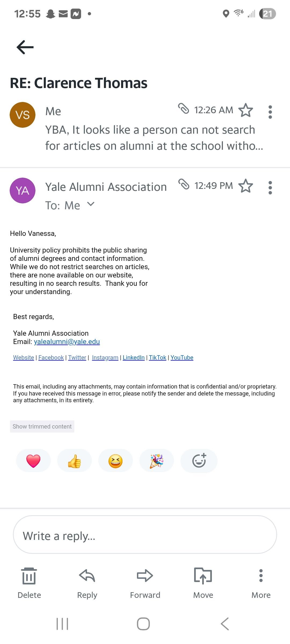Viewport: 290px width, 644px height.
Task: Show trimmed content
Action: pyautogui.click(x=42, y=426)
